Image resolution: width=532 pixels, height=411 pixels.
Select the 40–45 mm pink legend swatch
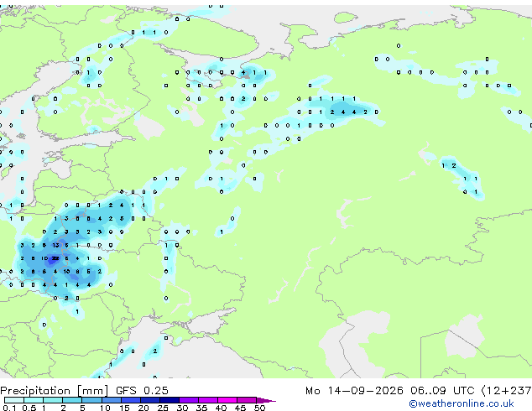(227, 400)
